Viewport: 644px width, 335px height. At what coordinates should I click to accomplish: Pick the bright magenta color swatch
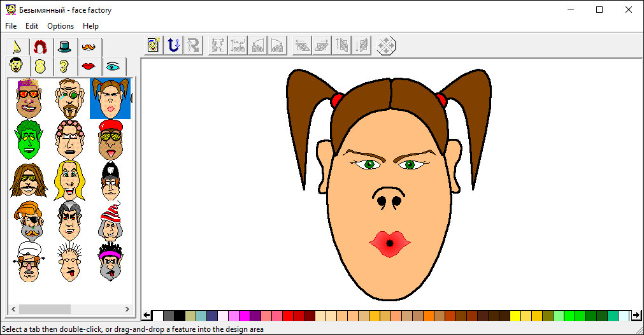(245, 316)
